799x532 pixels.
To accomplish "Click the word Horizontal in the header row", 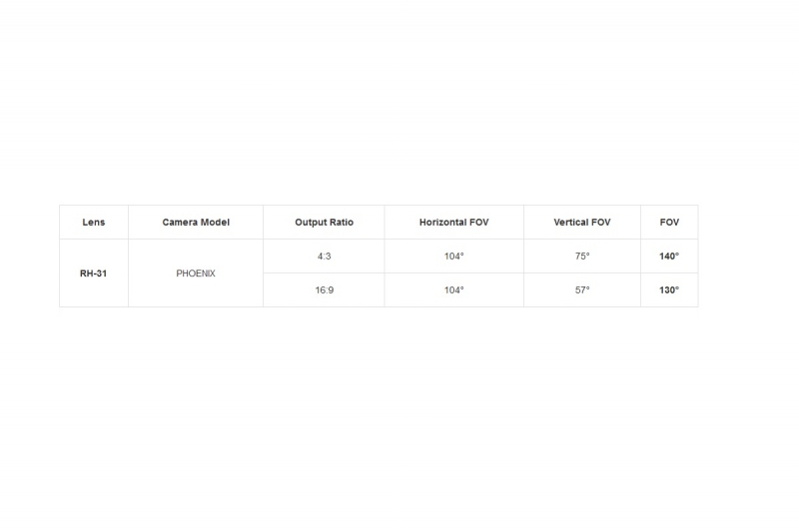I will (441, 223).
